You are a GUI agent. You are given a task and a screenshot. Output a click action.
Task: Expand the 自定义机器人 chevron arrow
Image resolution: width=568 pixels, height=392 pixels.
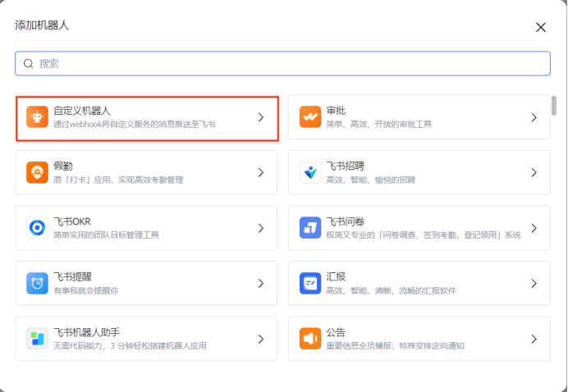coord(261,117)
